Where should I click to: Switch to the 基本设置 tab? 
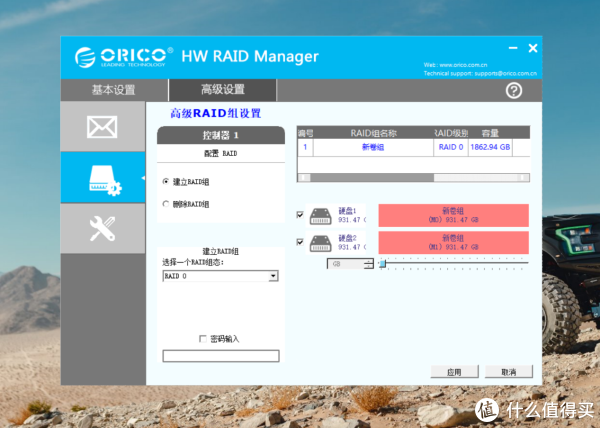click(x=113, y=90)
